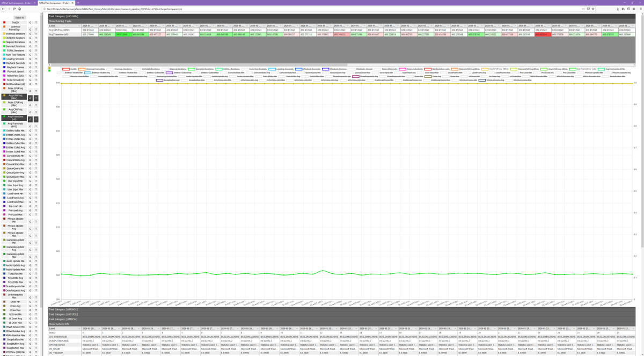This screenshot has width=644, height=356.
Task: Expand the Test Category [mt51F2c] section
Action: [341, 314]
